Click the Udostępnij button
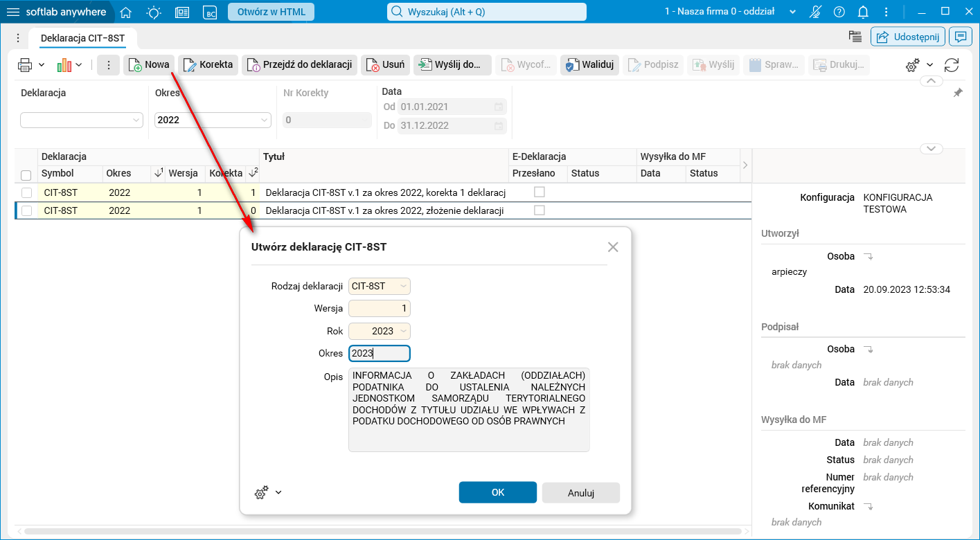The width and height of the screenshot is (980, 540). pyautogui.click(x=908, y=37)
